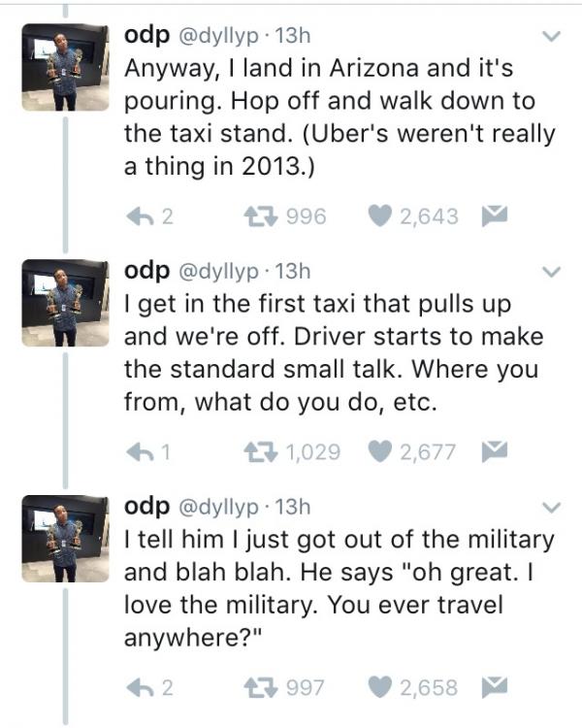Expand the chevron menu on first taxi tweet

(552, 273)
